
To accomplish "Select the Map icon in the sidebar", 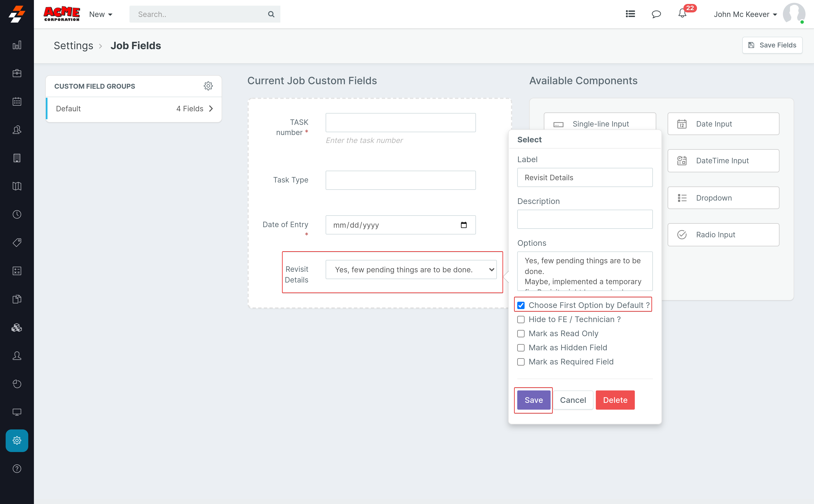I will click(x=17, y=186).
